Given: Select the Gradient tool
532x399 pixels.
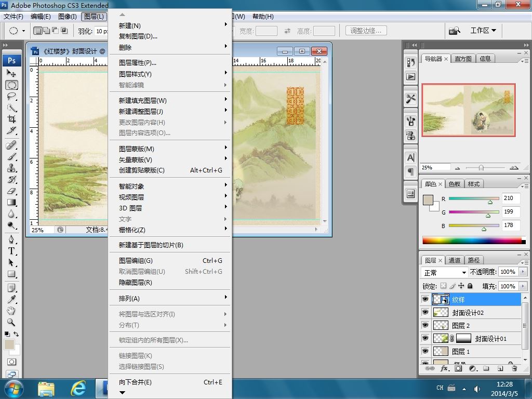Looking at the screenshot, I should pos(11,203).
